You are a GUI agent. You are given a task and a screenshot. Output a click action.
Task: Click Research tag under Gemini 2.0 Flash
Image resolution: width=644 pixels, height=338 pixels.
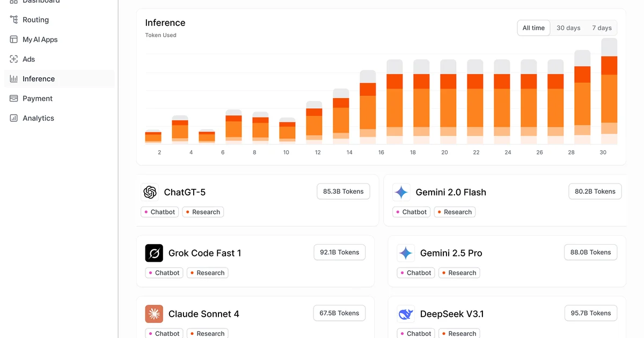coord(455,212)
